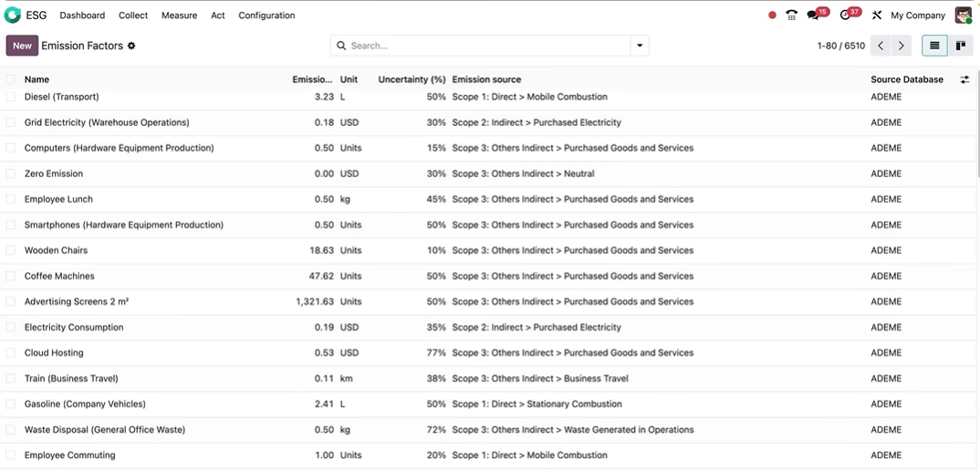Image resolution: width=980 pixels, height=471 pixels.
Task: Click the Emission Factors gear icon
Action: [x=131, y=46]
